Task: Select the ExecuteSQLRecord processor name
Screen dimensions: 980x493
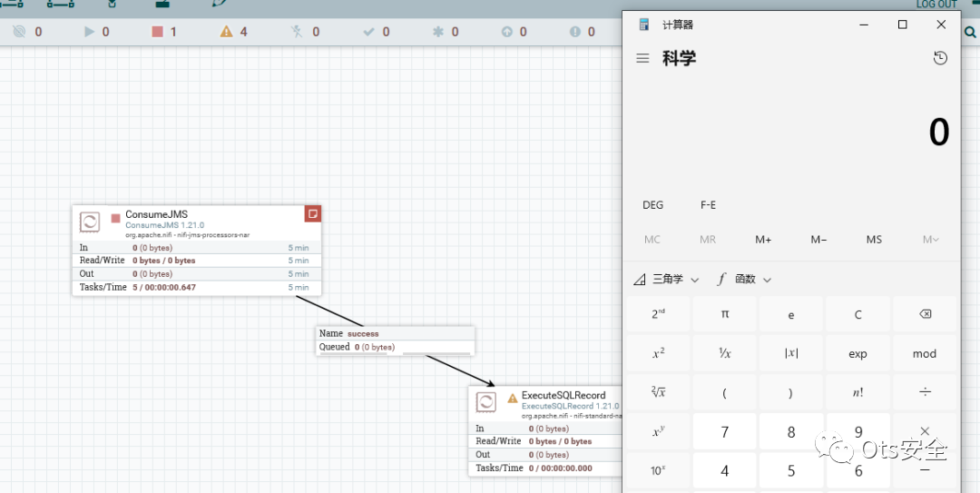Action: tap(563, 396)
